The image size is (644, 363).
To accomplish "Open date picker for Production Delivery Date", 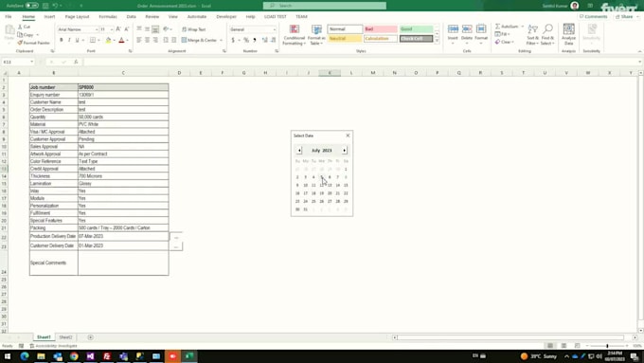I will [x=176, y=237].
